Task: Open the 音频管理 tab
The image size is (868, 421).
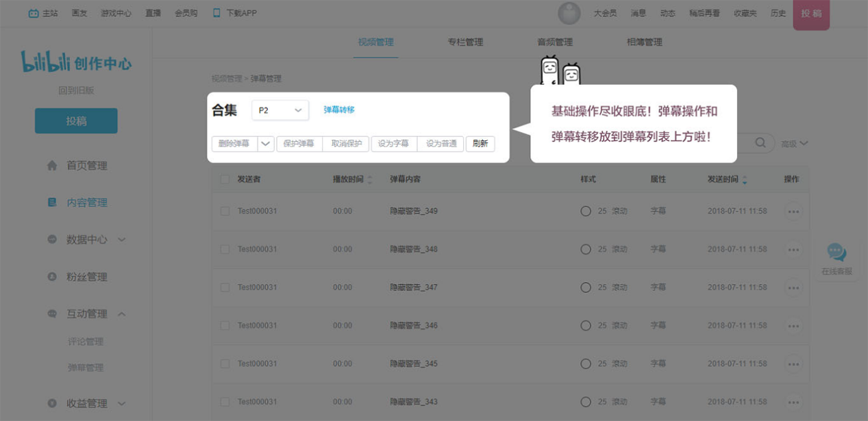Action: pos(555,42)
